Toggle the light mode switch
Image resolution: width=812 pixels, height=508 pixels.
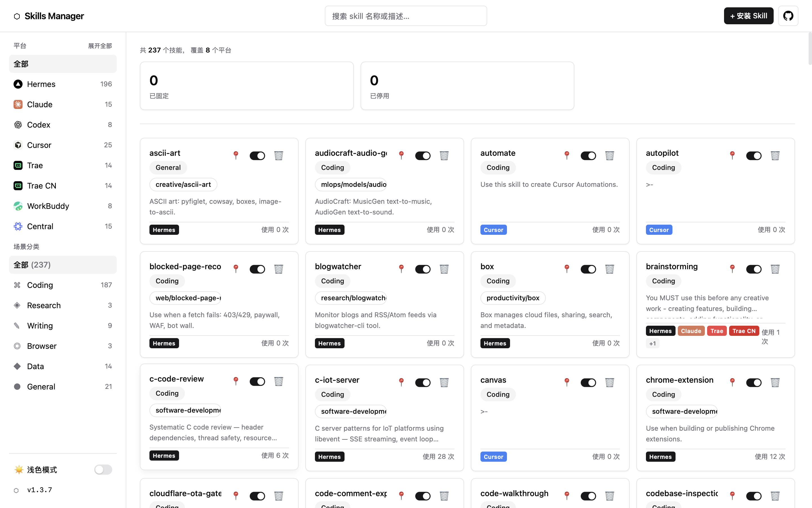point(103,469)
